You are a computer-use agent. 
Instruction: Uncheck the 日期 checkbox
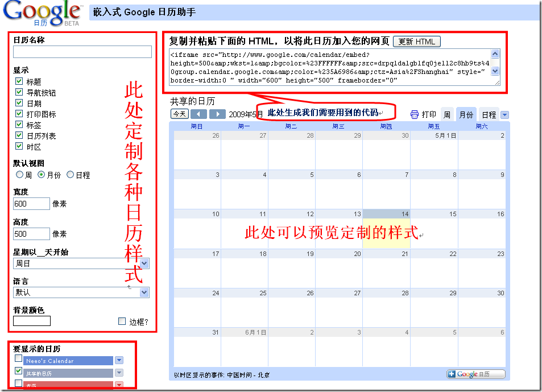pyautogui.click(x=19, y=102)
